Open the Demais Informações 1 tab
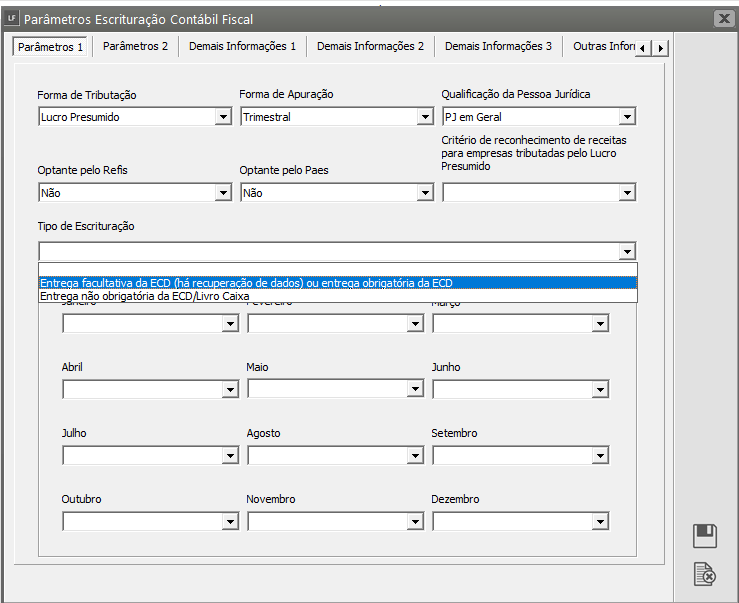This screenshot has height=603, width=739. point(242,47)
